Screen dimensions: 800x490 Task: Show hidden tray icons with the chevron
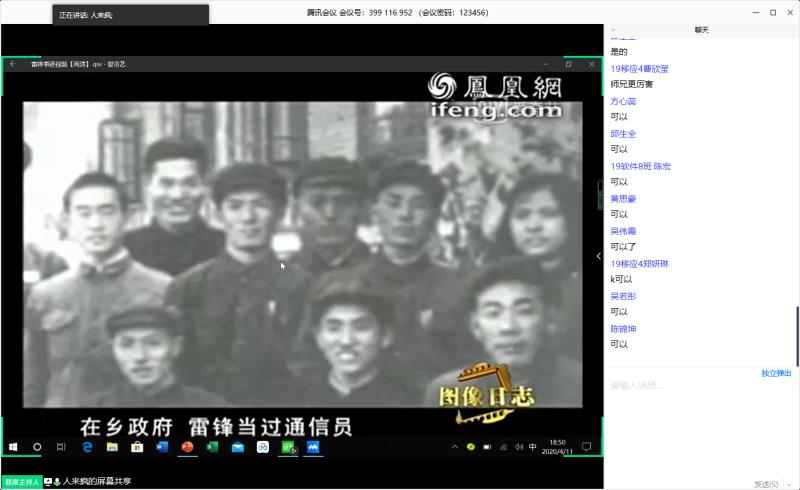[455, 447]
